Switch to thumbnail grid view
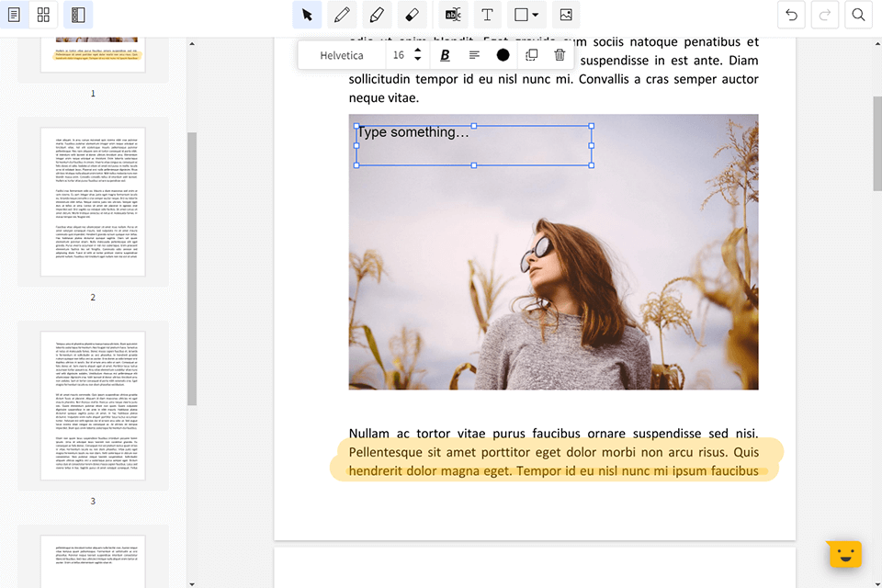The height and width of the screenshot is (588, 882). 43,15
